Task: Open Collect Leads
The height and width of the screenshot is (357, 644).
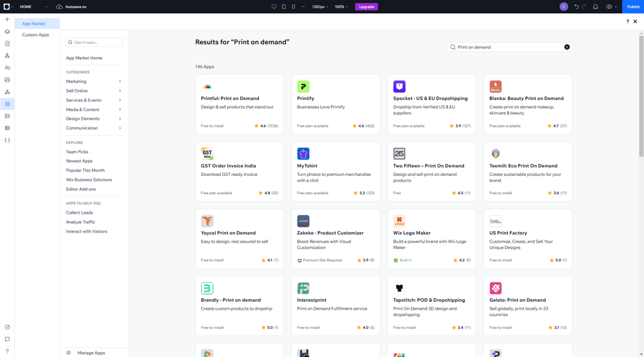Action: coord(80,212)
